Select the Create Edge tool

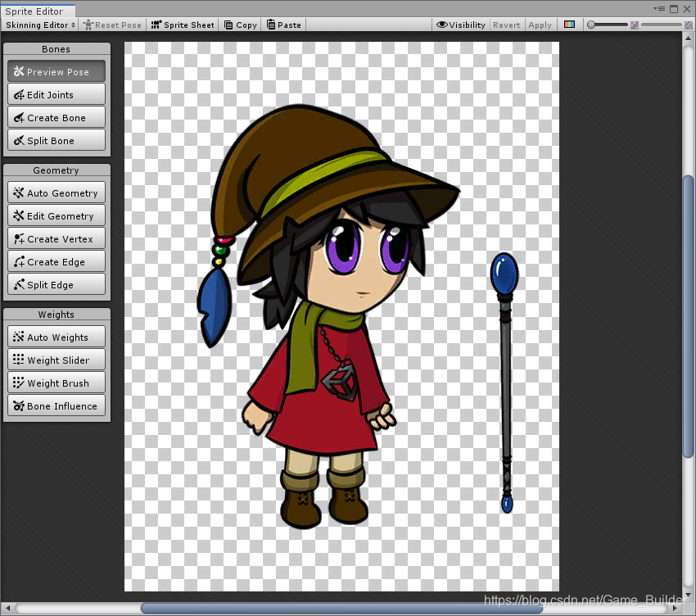pos(56,262)
